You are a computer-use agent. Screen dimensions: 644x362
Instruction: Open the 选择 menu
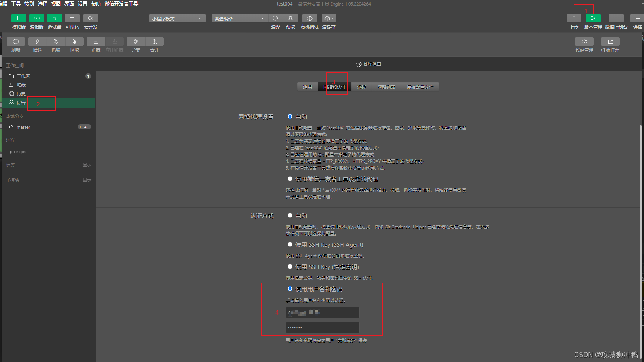(43, 4)
